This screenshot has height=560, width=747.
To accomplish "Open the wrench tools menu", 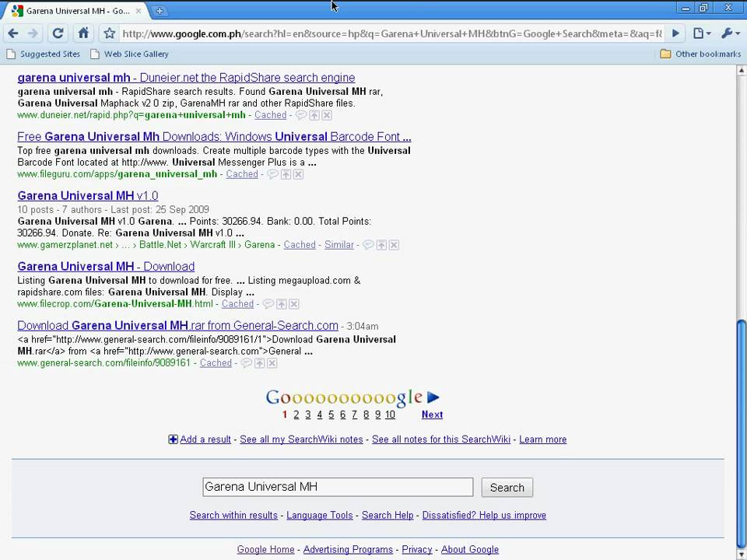I will click(731, 33).
